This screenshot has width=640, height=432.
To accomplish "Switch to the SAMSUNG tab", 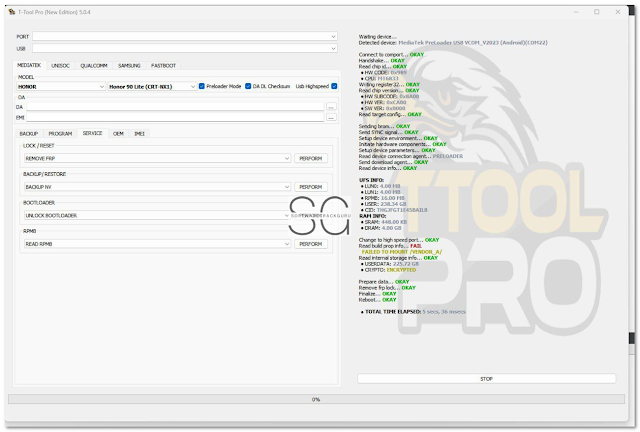I will (x=129, y=65).
